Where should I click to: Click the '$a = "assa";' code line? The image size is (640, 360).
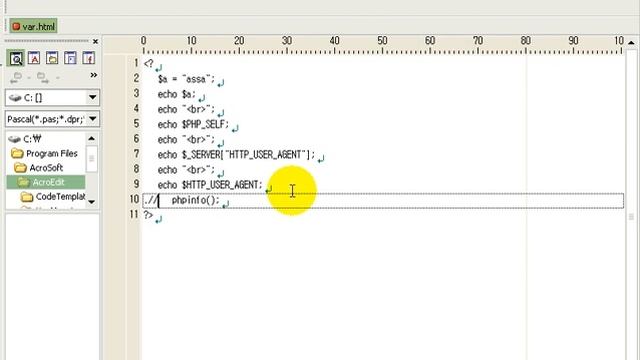coord(186,79)
